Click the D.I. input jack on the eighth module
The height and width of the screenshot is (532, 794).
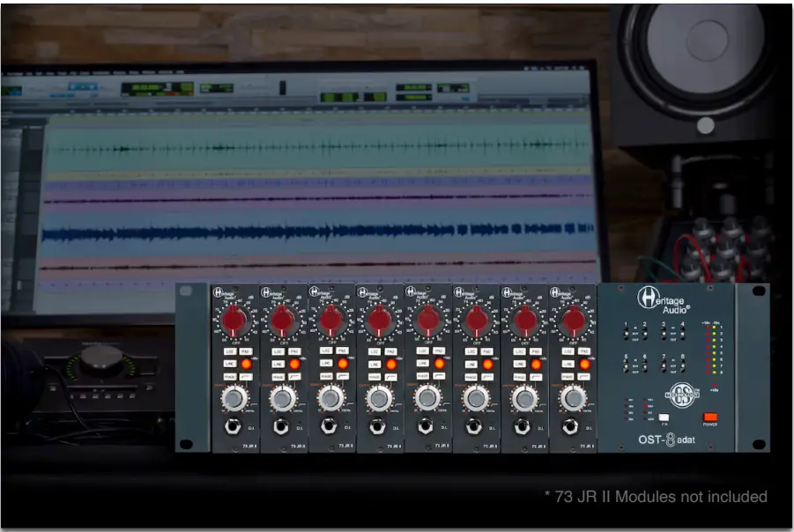(570, 426)
